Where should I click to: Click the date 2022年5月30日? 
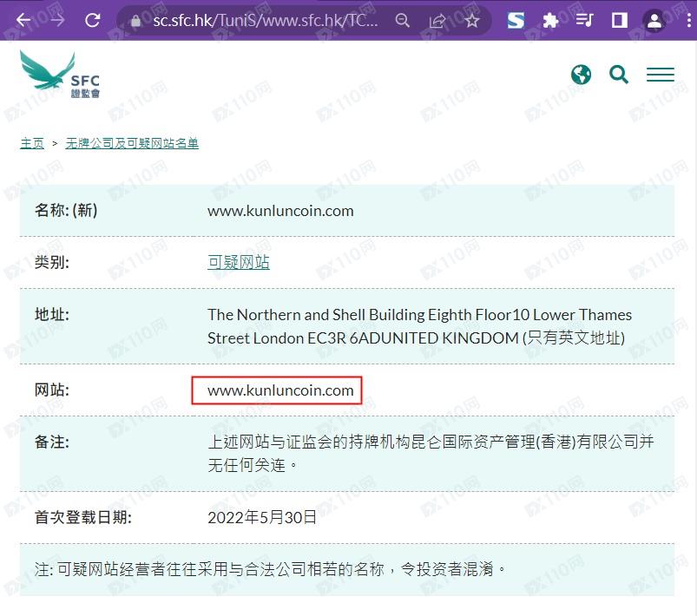[x=262, y=517]
